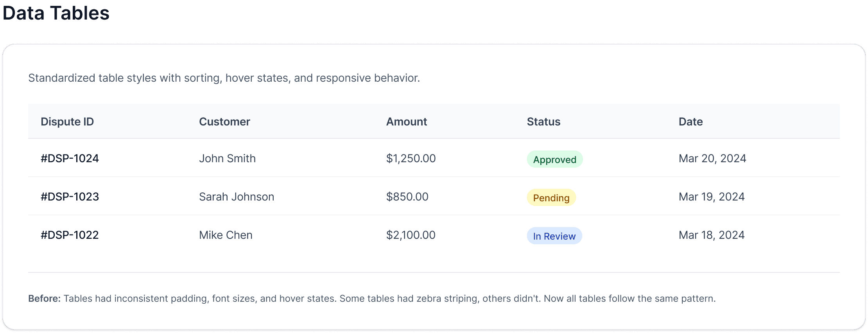Click the Data Tables heading
The image size is (868, 333).
point(56,13)
